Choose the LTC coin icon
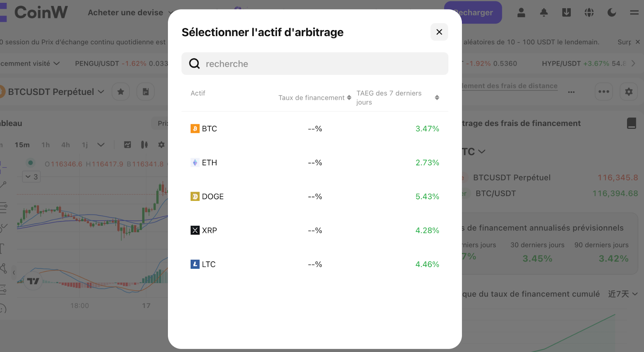 coord(195,264)
